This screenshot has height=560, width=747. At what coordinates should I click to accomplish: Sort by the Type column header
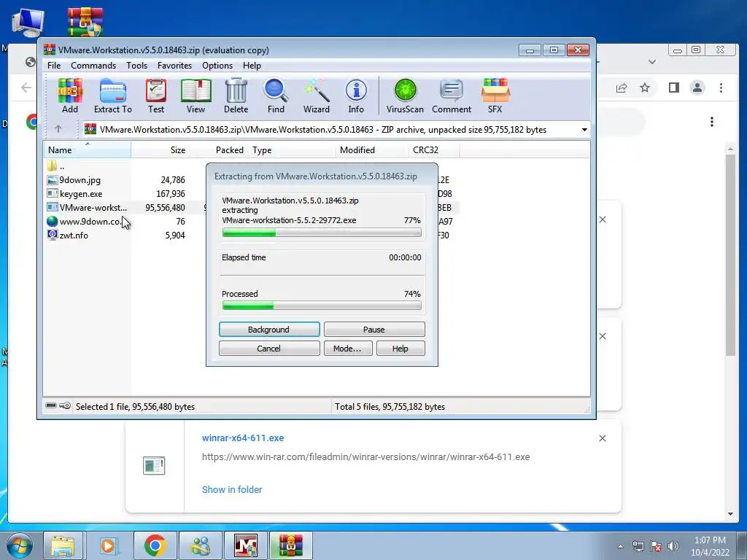292,150
